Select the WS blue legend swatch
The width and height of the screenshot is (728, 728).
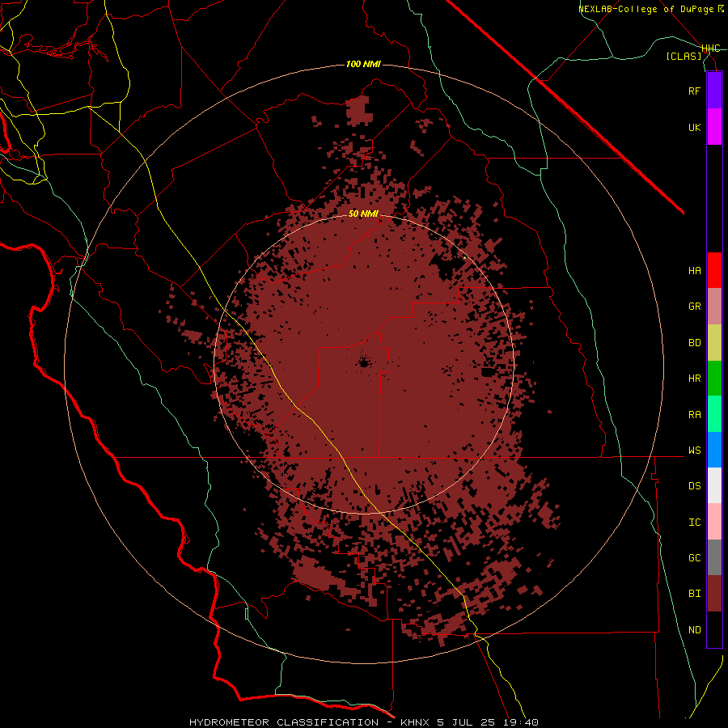tap(714, 450)
